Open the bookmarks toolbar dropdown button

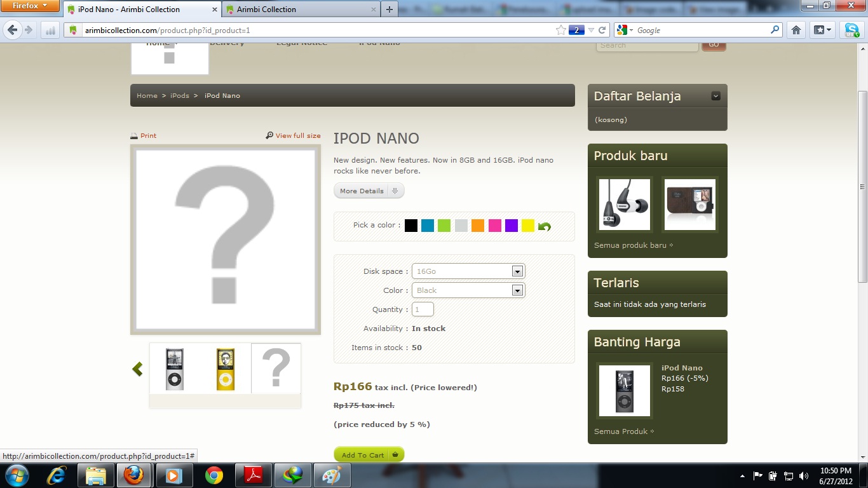[x=823, y=30]
